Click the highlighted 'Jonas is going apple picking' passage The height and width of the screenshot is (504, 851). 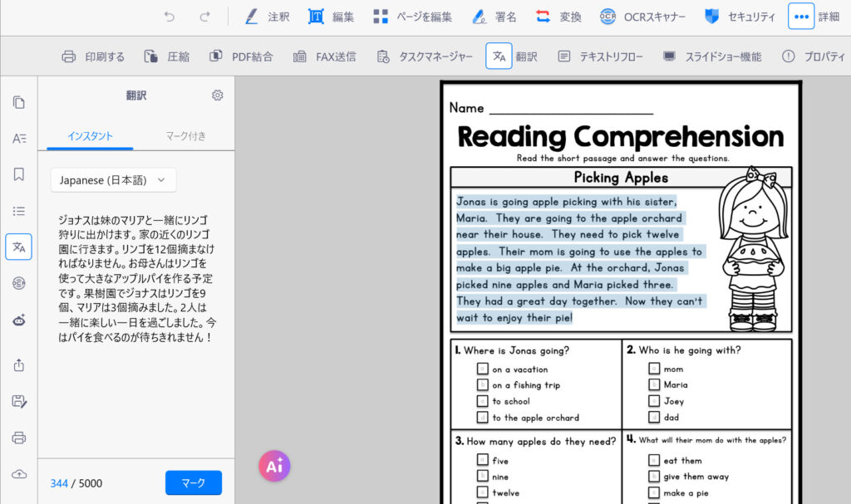581,259
